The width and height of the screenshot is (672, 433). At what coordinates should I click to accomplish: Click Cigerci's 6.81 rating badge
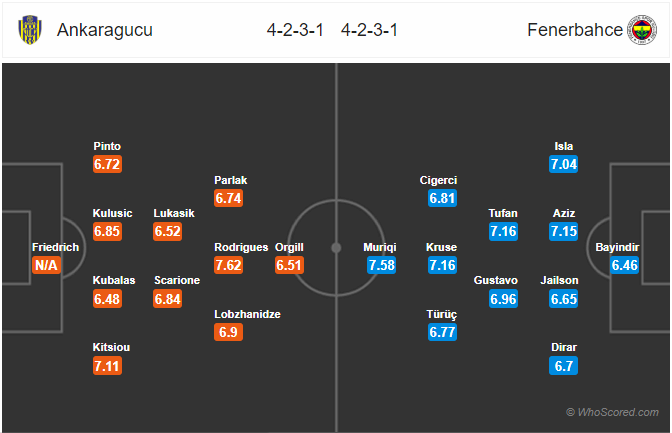click(x=442, y=198)
